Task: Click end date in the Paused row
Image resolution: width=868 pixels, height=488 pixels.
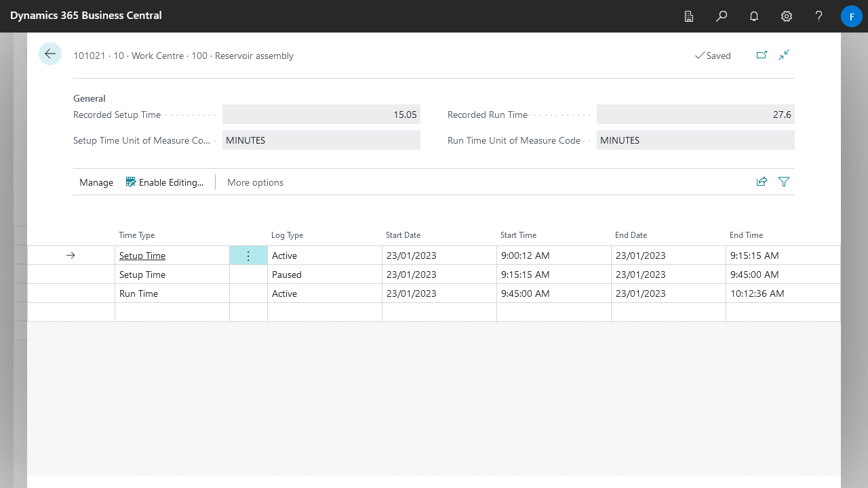Action: tap(669, 274)
